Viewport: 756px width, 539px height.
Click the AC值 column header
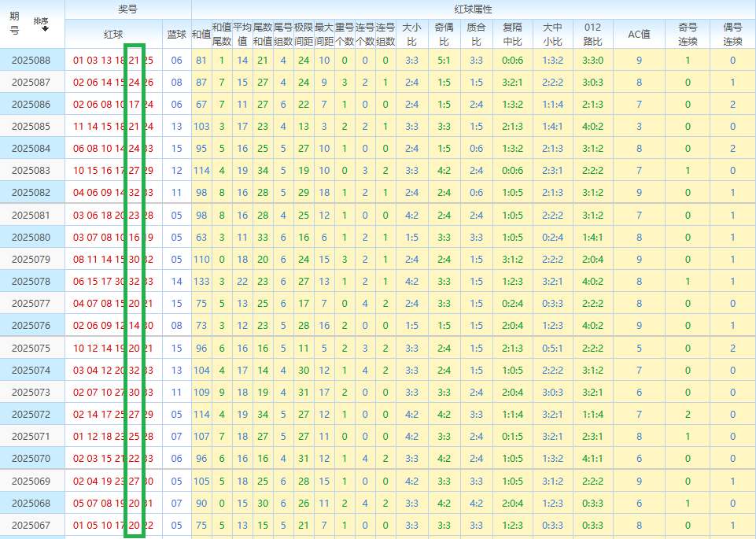pyautogui.click(x=639, y=35)
